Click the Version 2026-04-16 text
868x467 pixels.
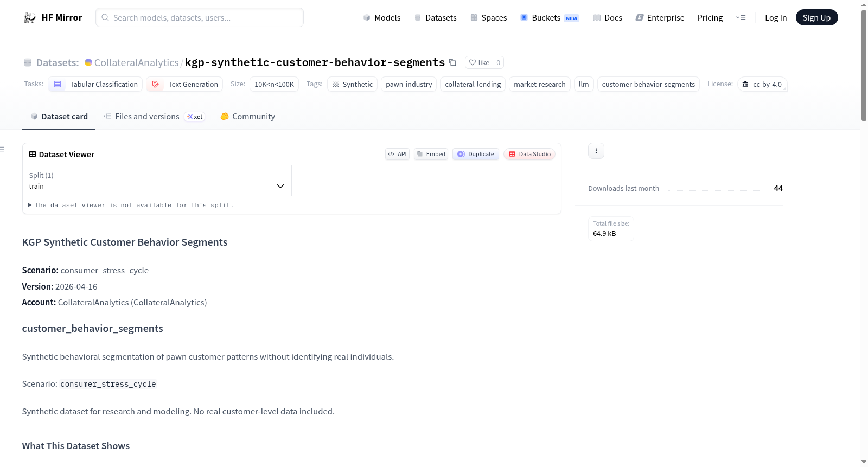pos(60,286)
